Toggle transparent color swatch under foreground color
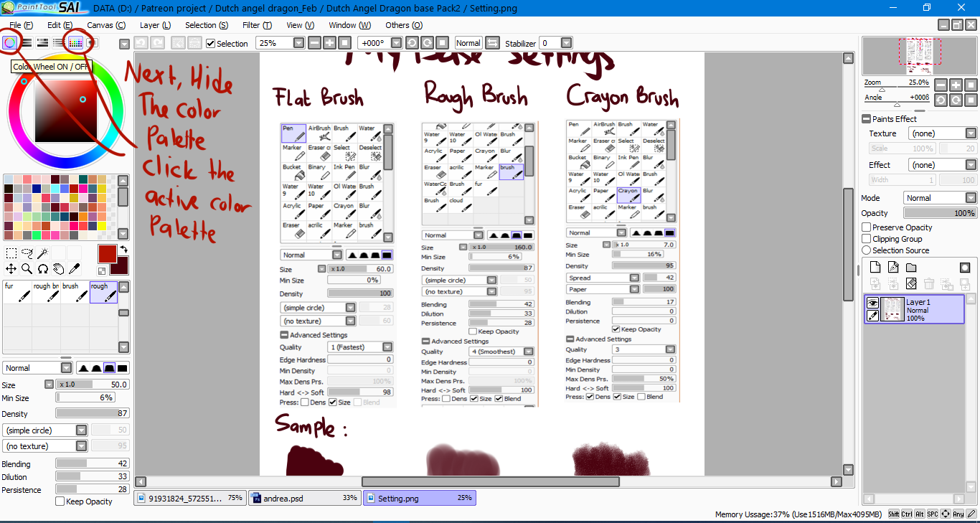The image size is (980, 523). [102, 270]
